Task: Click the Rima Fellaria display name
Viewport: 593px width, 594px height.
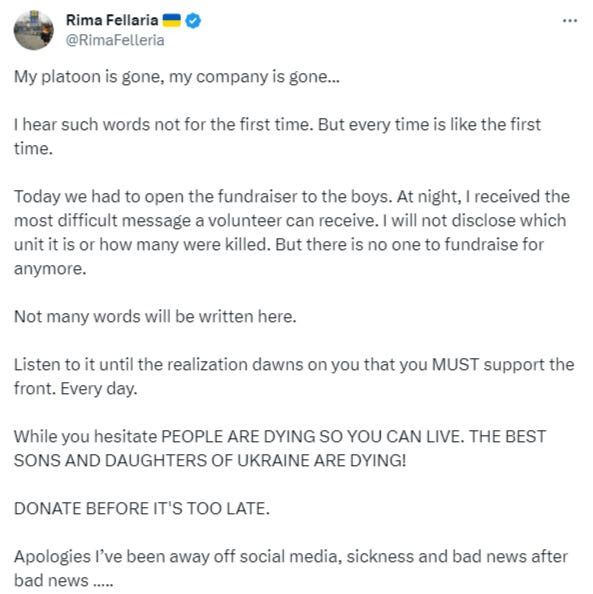Action: (x=112, y=20)
